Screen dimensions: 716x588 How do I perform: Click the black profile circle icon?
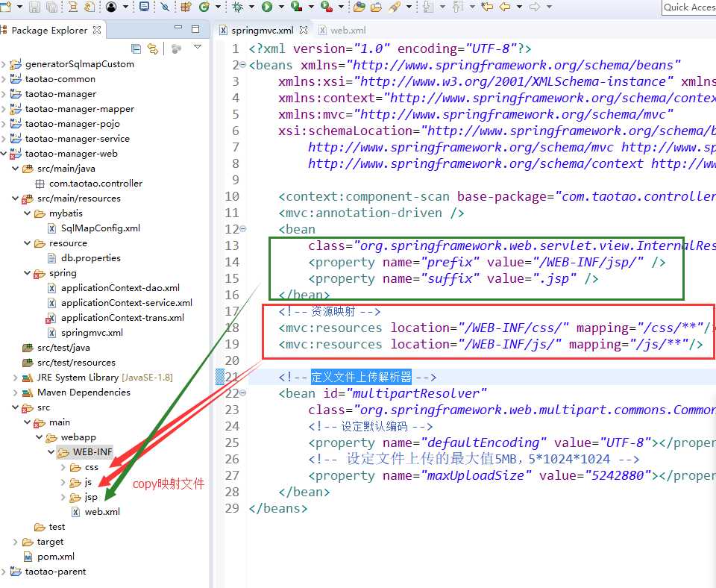(x=111, y=7)
